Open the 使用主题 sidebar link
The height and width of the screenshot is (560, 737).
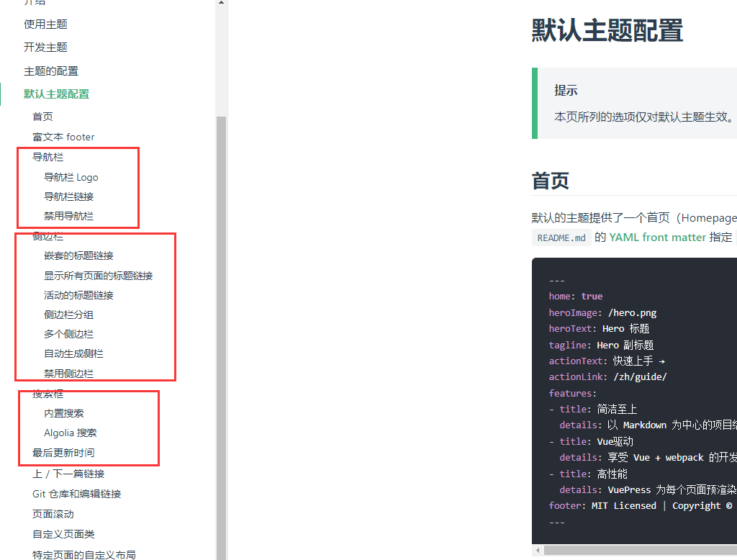(x=45, y=24)
